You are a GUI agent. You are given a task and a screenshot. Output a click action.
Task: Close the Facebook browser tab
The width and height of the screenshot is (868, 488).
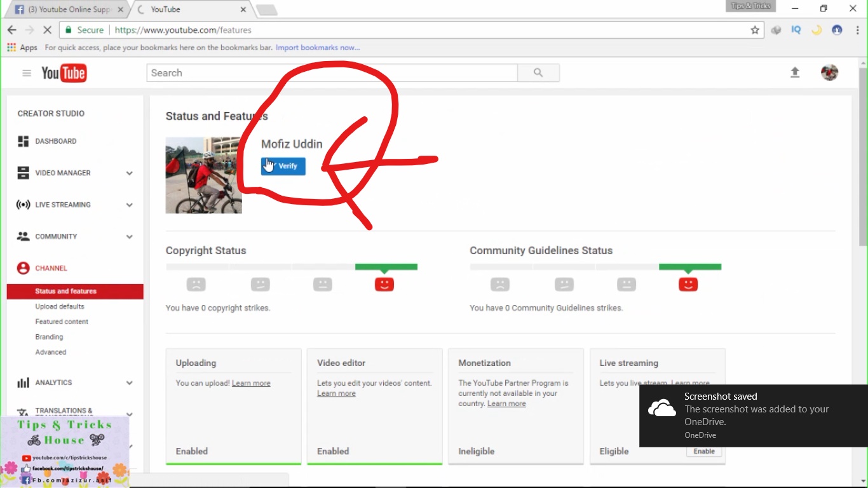121,10
